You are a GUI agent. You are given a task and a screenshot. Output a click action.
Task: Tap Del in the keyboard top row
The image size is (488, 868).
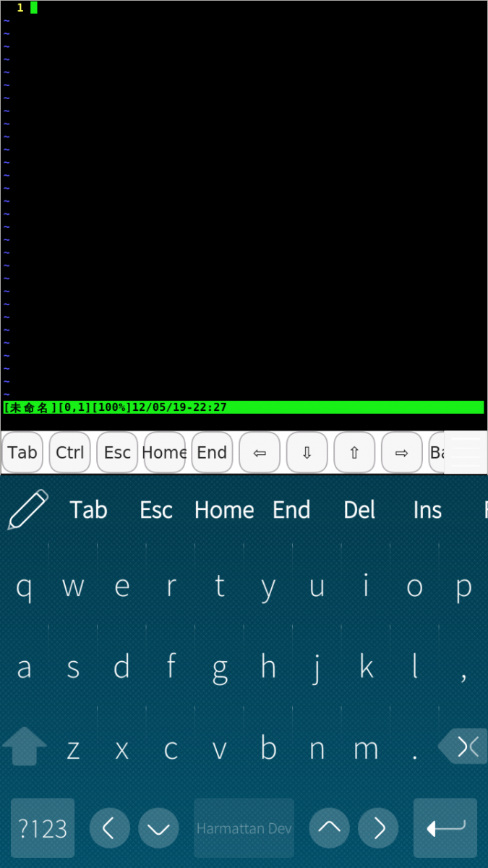[x=359, y=510]
